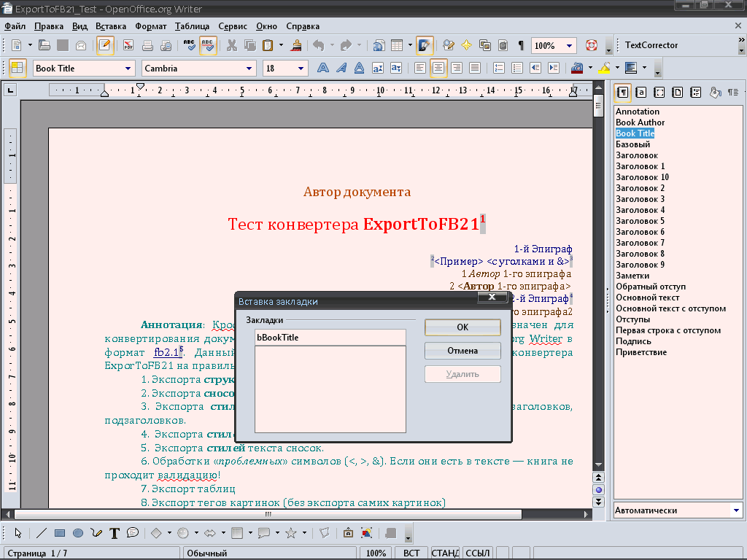The height and width of the screenshot is (560, 747).
Task: Expand the Cambria font name dropdown
Action: click(x=248, y=69)
